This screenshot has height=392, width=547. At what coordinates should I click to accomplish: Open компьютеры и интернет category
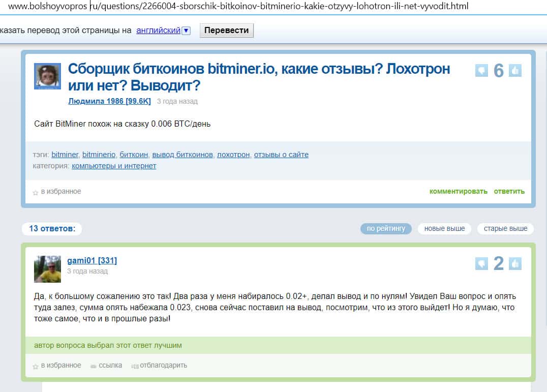pyautogui.click(x=114, y=166)
